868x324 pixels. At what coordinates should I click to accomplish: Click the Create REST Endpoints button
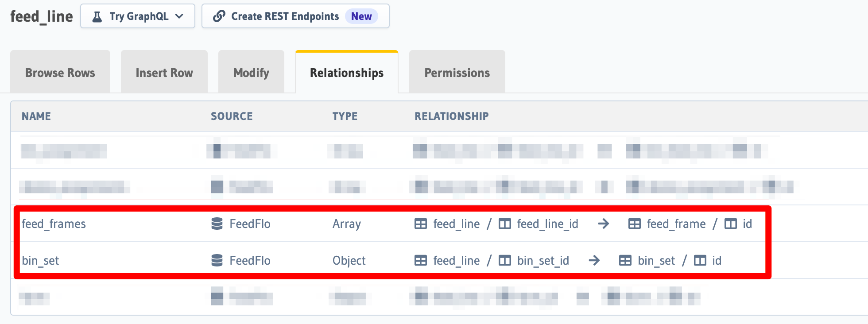284,16
